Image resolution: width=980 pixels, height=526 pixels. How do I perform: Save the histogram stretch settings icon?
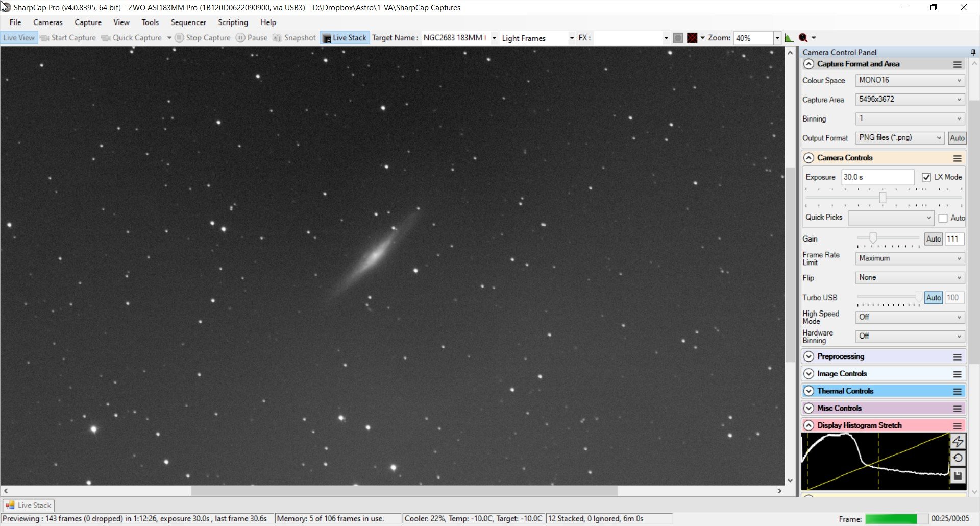pos(958,476)
